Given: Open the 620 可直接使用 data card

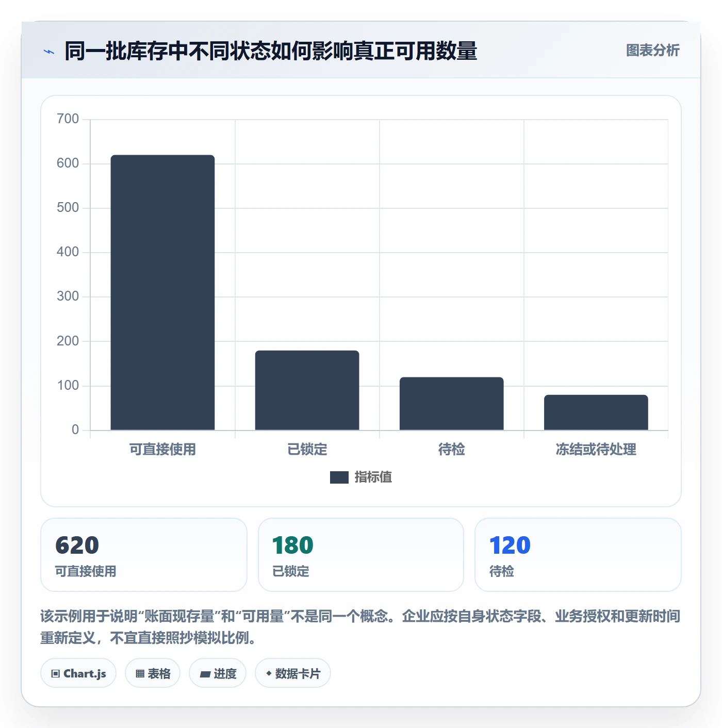Looking at the screenshot, I should click(x=144, y=555).
